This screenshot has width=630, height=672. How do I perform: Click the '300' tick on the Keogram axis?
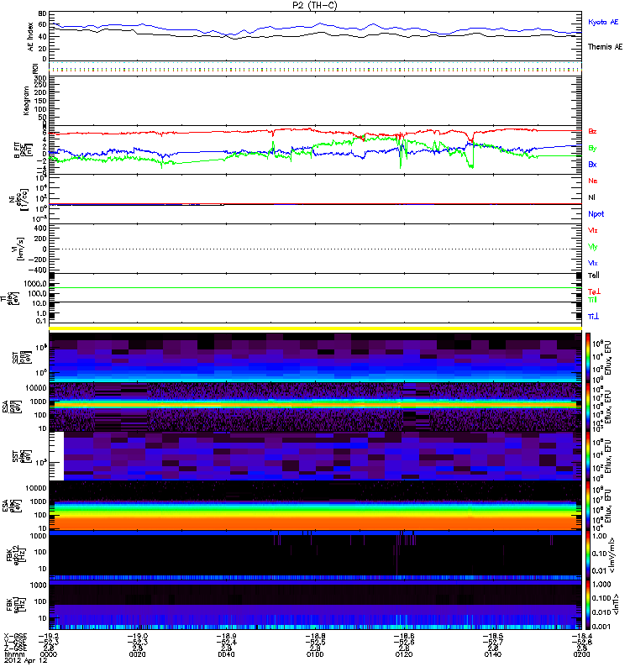pos(40,78)
